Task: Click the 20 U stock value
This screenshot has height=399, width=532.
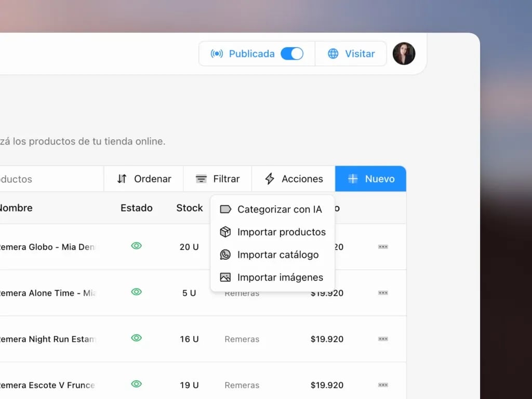Action: [189, 247]
